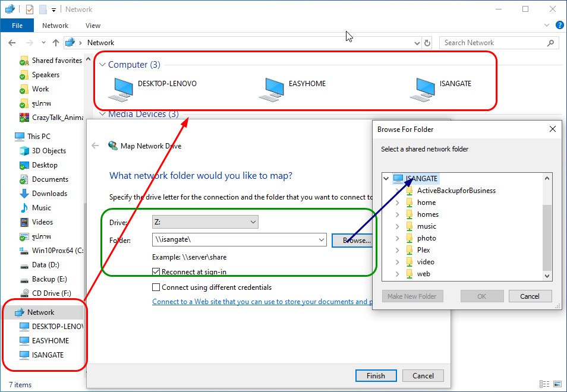567x392 pixels.
Task: Select the 3D Objects folder icon
Action: click(24, 151)
